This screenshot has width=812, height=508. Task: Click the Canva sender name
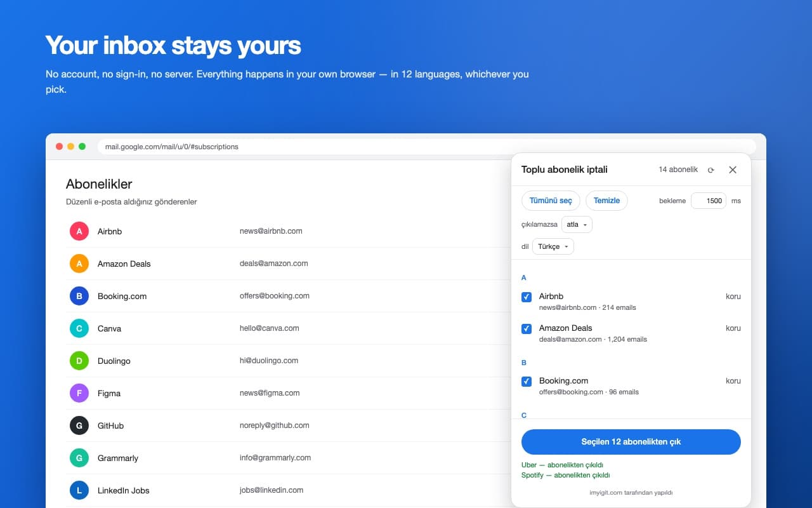(x=109, y=329)
